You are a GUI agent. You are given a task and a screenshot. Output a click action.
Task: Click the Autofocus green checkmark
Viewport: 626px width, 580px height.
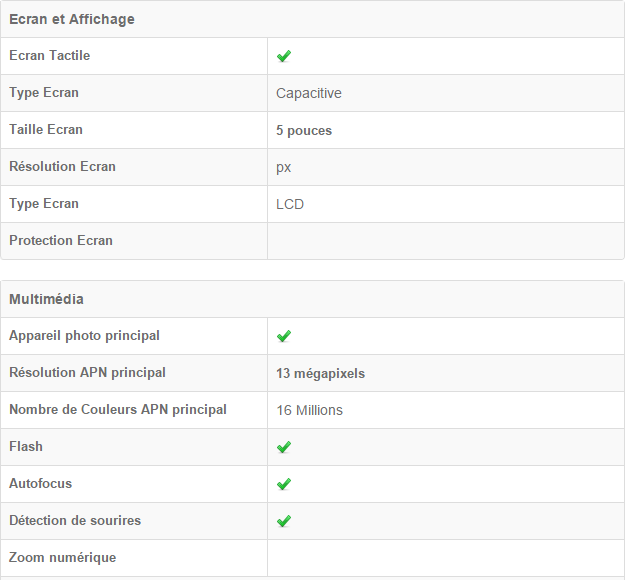(284, 484)
